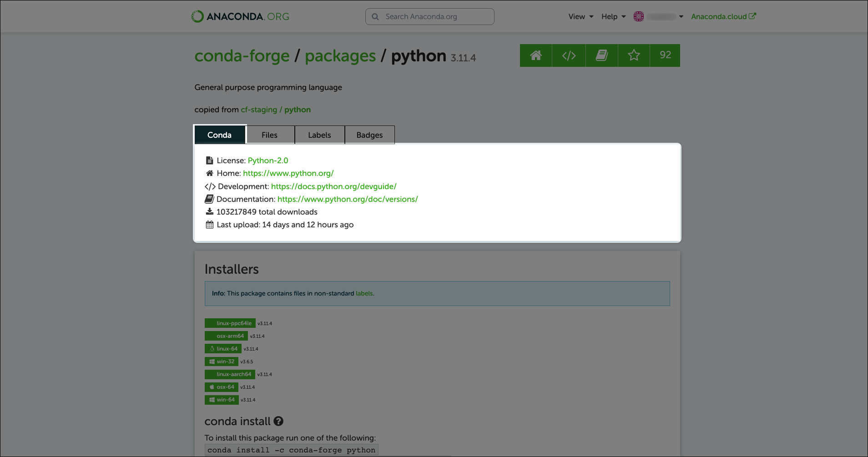Screen dimensions: 868x457
Task: Click the 92 favorites count button
Action: (665, 55)
